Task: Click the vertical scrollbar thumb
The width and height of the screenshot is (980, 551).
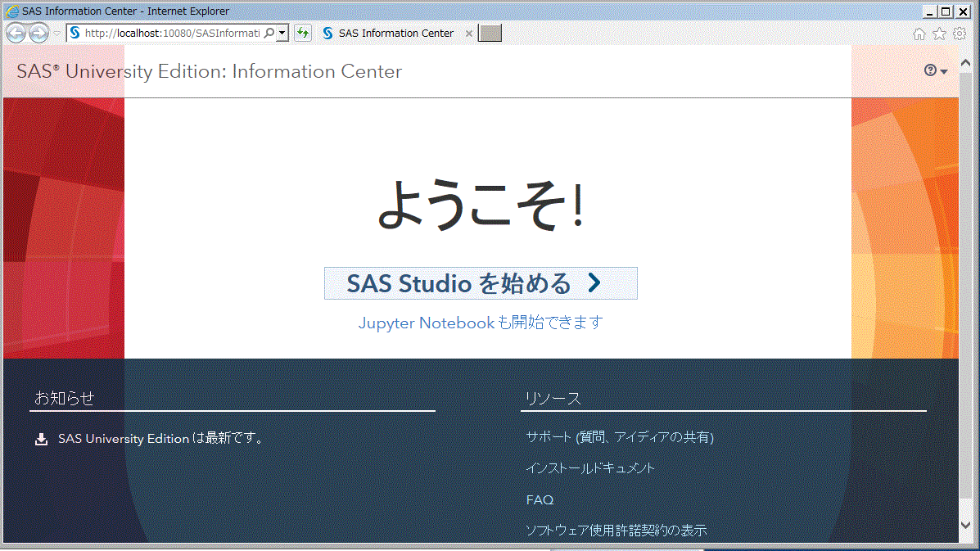Action: 965,284
